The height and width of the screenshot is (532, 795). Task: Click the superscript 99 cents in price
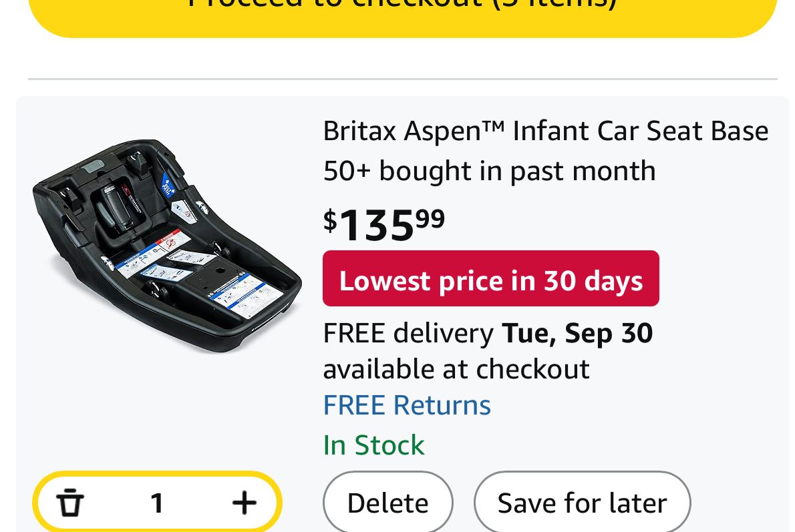(430, 218)
